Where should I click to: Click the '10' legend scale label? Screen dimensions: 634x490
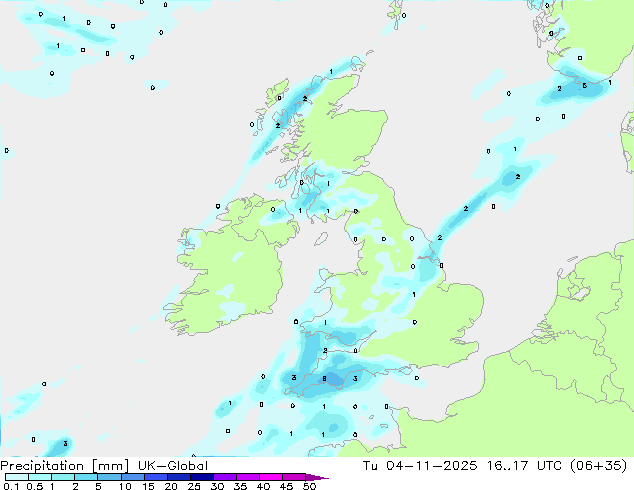[x=125, y=486]
